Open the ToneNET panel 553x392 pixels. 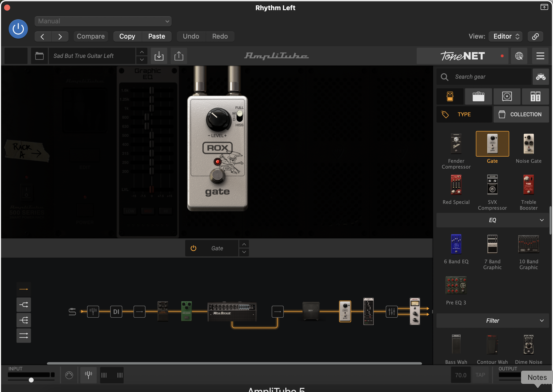pos(462,56)
